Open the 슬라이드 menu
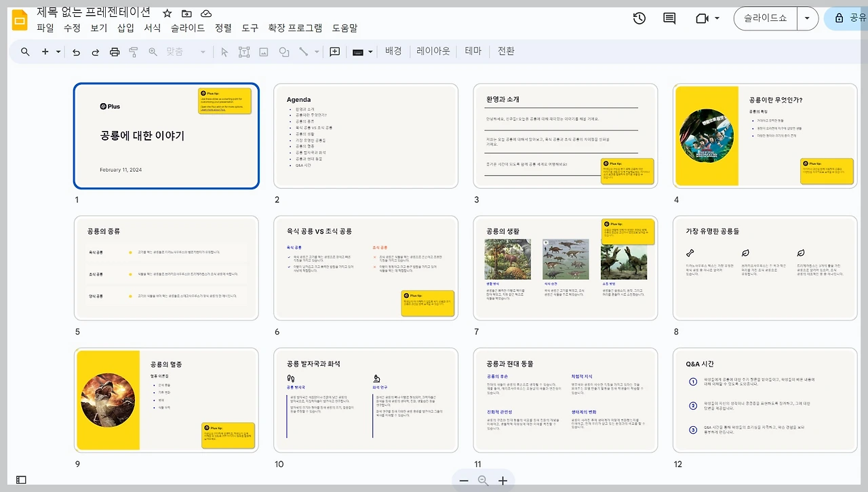Image resolution: width=868 pixels, height=492 pixels. tap(188, 28)
